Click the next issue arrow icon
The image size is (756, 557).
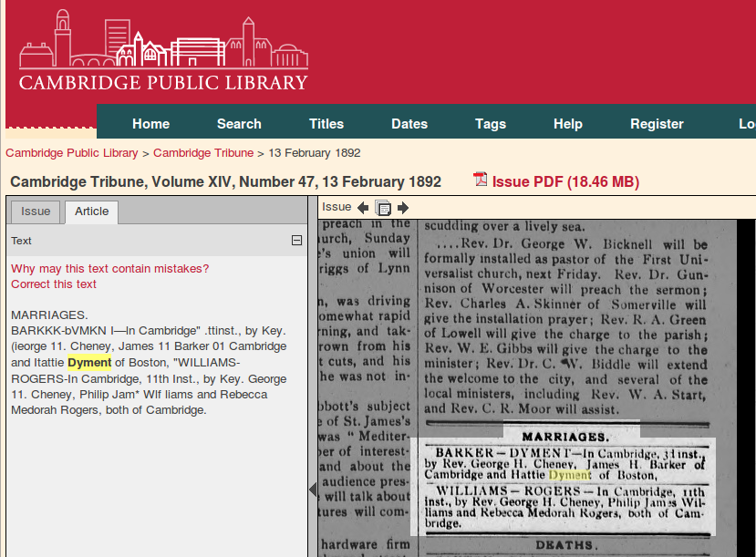coord(403,208)
